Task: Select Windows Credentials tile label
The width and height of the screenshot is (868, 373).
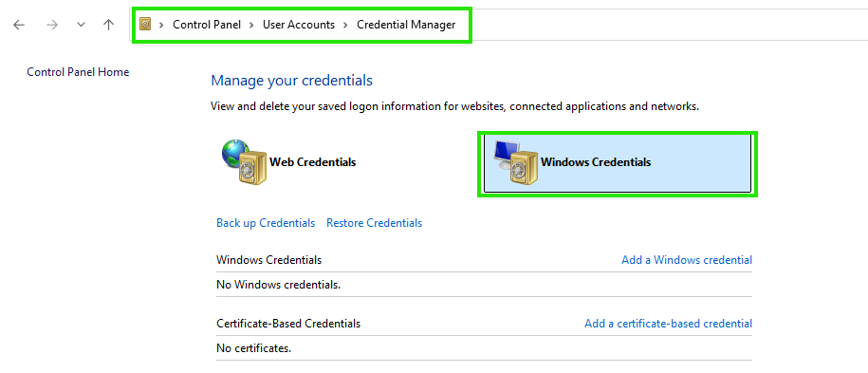Action: coord(596,162)
